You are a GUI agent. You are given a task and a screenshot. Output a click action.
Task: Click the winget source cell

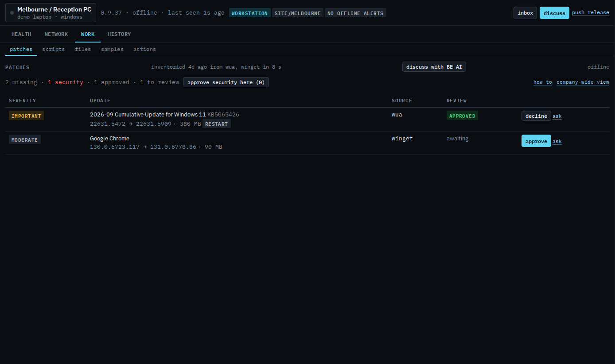pos(402,139)
